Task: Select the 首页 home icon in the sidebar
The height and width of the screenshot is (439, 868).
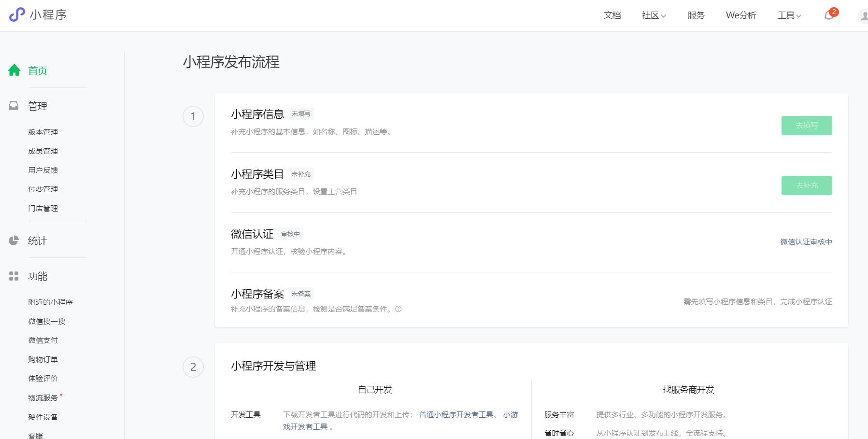Action: pyautogui.click(x=14, y=70)
